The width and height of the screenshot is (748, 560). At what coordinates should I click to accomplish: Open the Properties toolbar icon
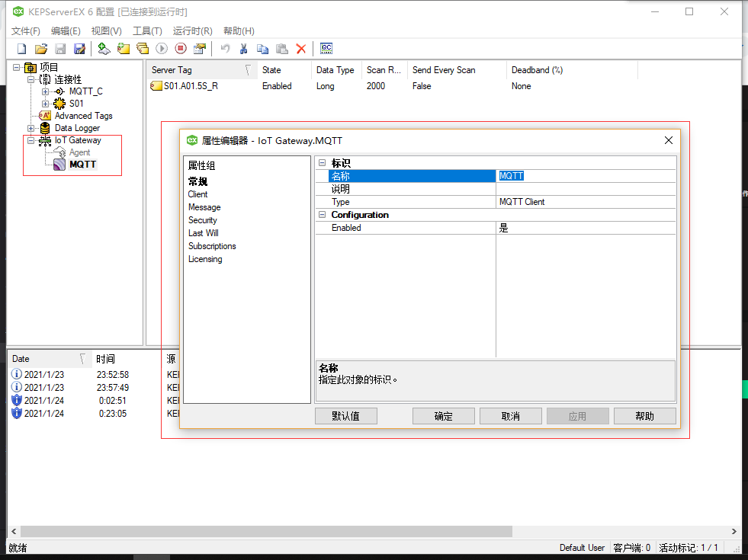[x=200, y=49]
